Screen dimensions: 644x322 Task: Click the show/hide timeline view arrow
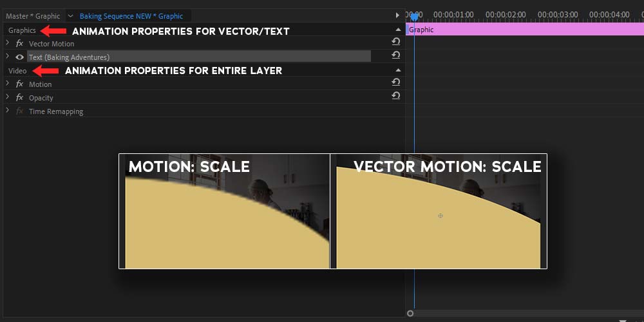click(397, 15)
